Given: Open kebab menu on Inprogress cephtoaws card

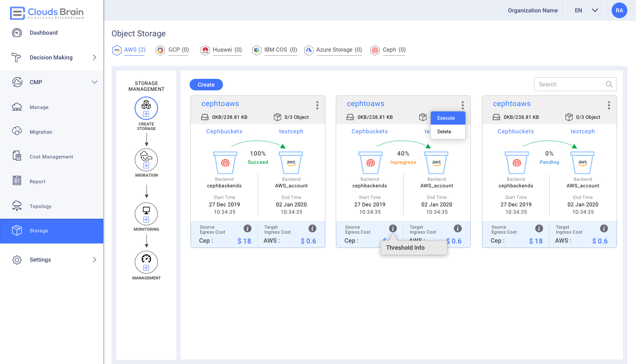Looking at the screenshot, I should (x=463, y=105).
